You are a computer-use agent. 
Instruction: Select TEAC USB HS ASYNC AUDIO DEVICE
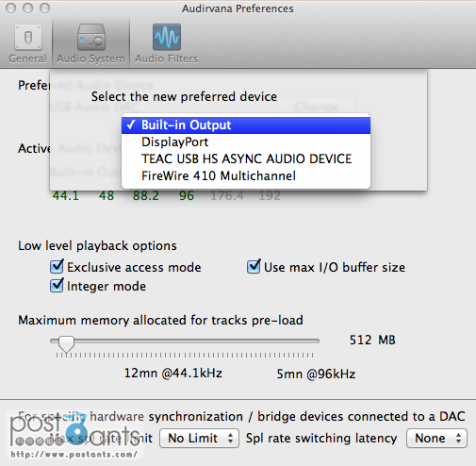pos(246,158)
